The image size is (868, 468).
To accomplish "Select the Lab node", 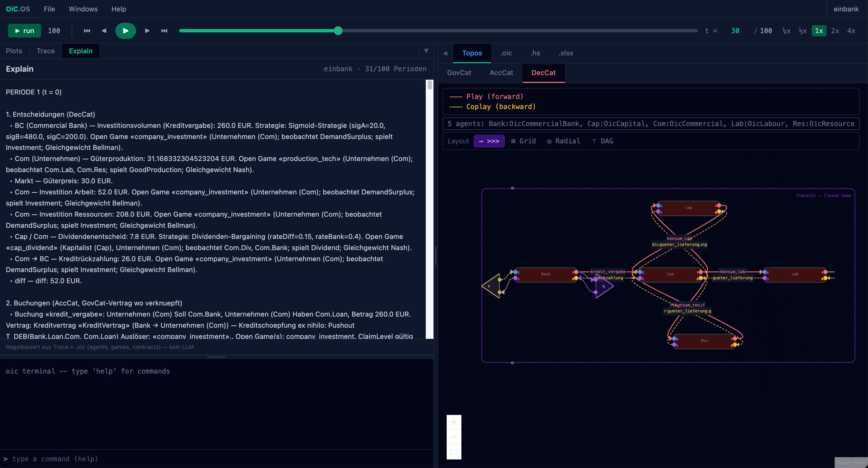I will [x=795, y=274].
